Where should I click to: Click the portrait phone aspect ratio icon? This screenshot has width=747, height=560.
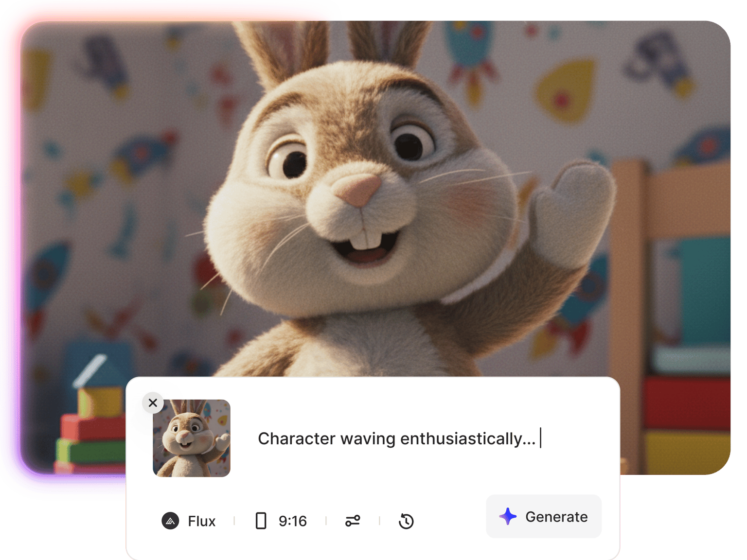(261, 521)
